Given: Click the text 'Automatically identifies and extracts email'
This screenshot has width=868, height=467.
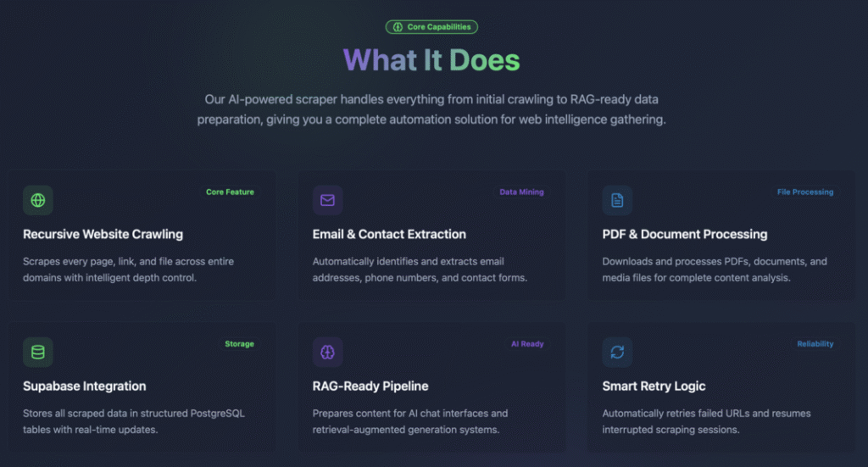Looking at the screenshot, I should (408, 261).
